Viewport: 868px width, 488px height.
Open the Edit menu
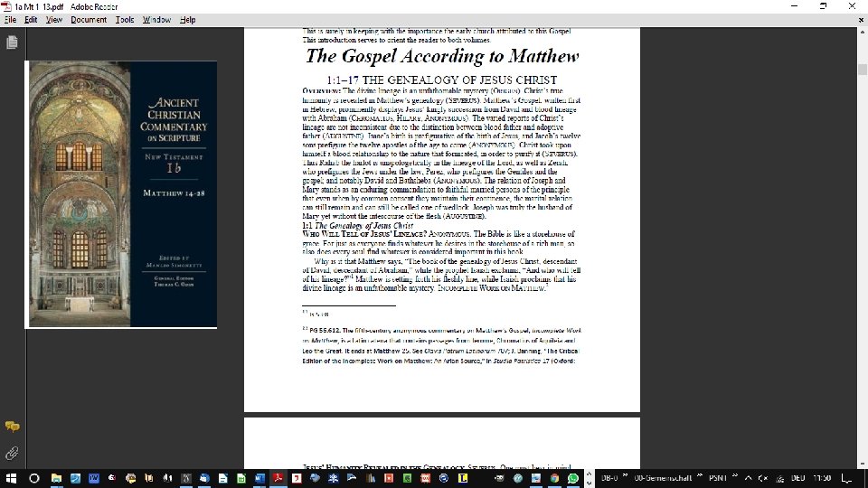coord(31,19)
